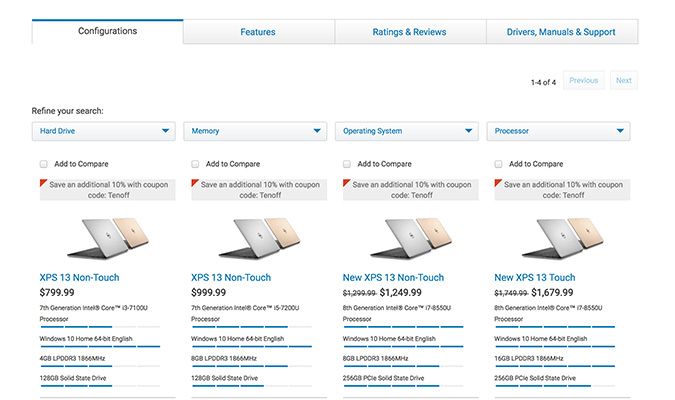This screenshot has height=400, width=675.
Task: Click the 16GB LPDDR3 1866MHz memory spec
Action: [529, 358]
